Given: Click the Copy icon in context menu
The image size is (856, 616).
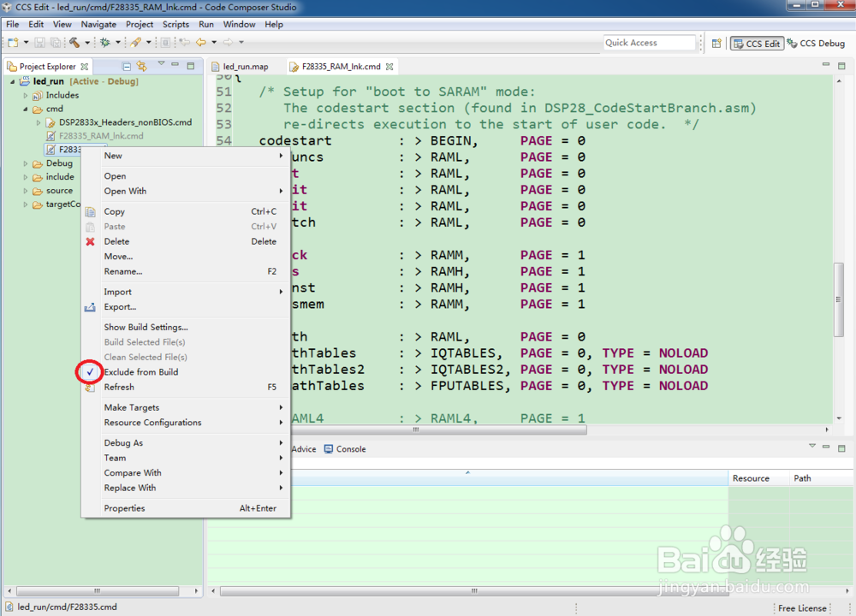Looking at the screenshot, I should pos(90,211).
